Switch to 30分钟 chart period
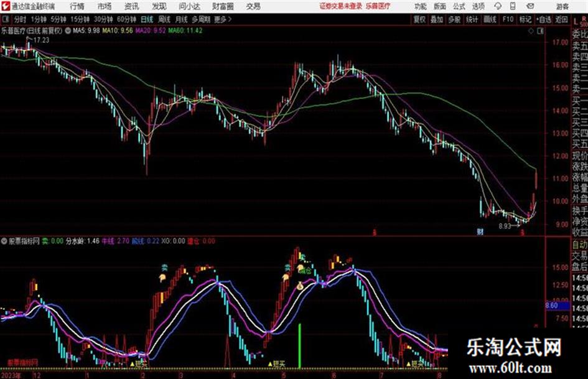The image size is (588, 379). [103, 19]
